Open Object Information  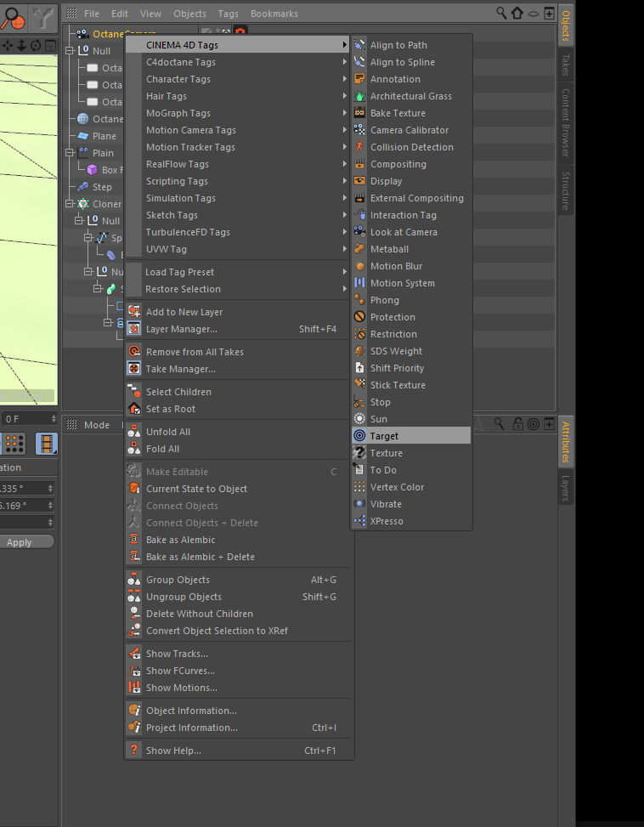point(238,711)
